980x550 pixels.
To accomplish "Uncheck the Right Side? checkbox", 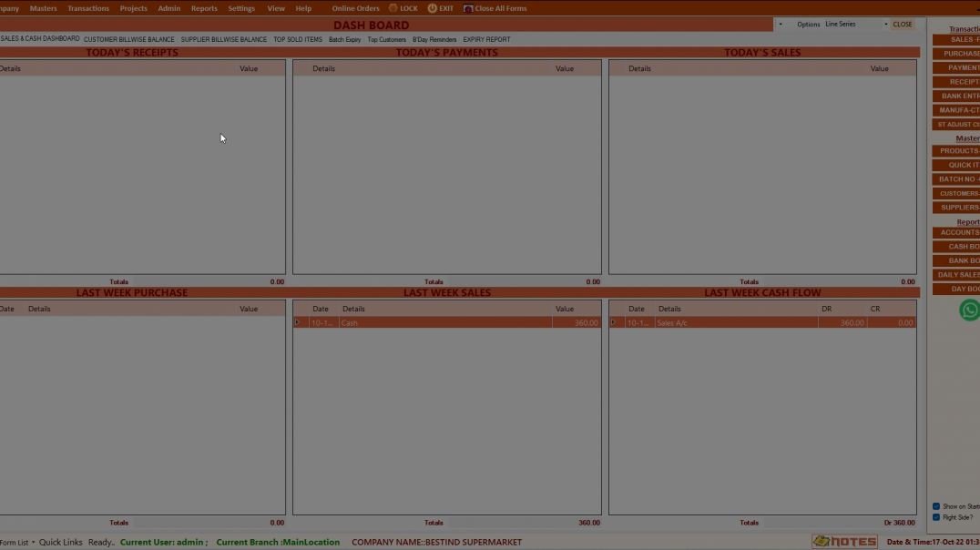I will point(935,516).
